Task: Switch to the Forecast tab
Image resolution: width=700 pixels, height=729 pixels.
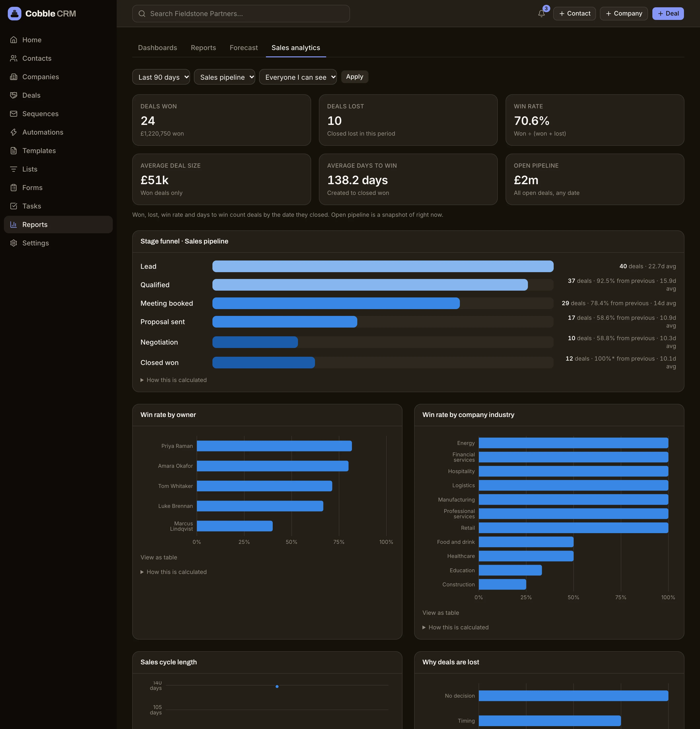Action: click(244, 48)
